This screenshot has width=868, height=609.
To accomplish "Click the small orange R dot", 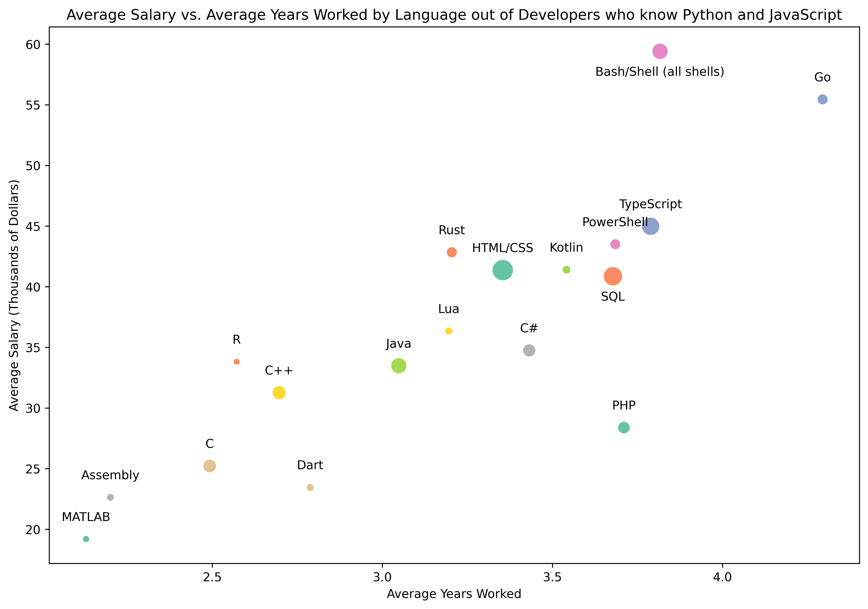I will click(x=237, y=362).
